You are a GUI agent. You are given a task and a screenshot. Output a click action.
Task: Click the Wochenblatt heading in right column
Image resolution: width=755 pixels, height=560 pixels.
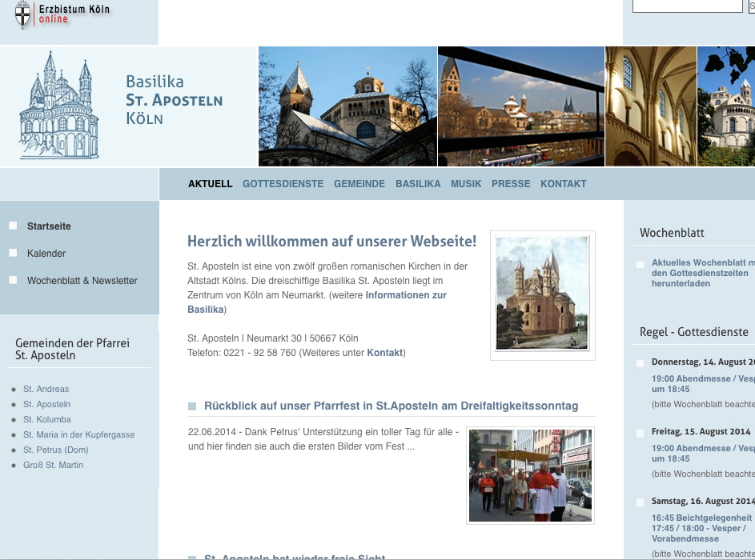click(x=672, y=233)
